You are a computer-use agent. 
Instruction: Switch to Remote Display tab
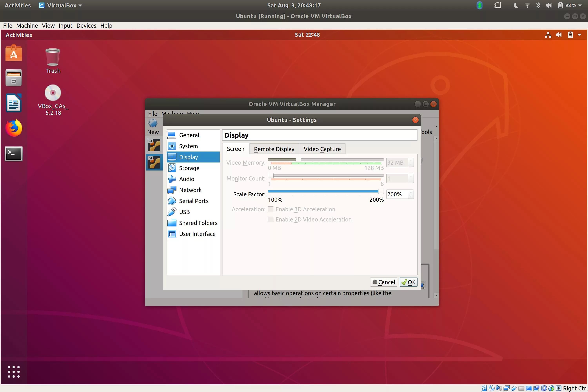(x=274, y=149)
